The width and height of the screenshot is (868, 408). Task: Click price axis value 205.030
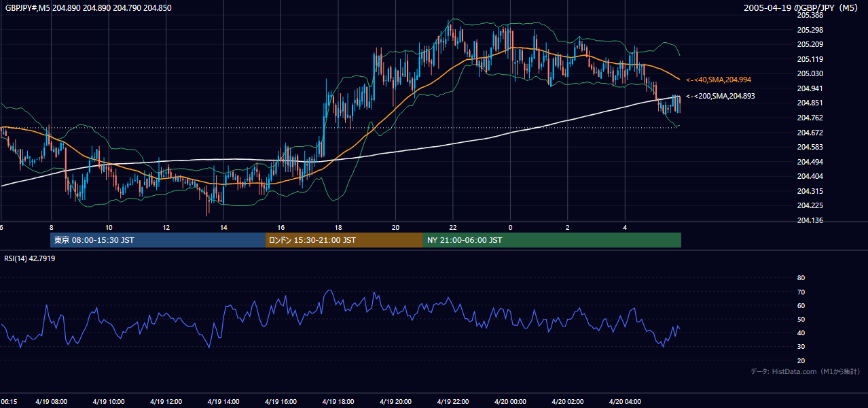pos(810,73)
